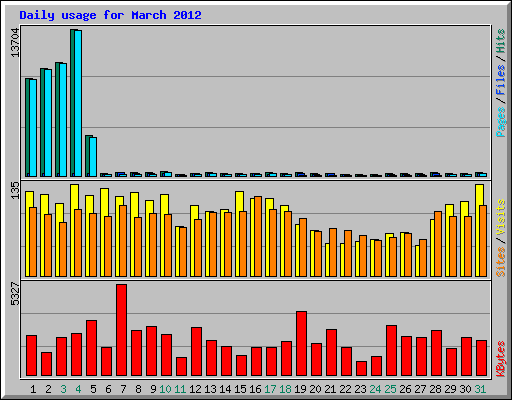Click green day label 11
The image size is (512, 400).
pos(180,389)
